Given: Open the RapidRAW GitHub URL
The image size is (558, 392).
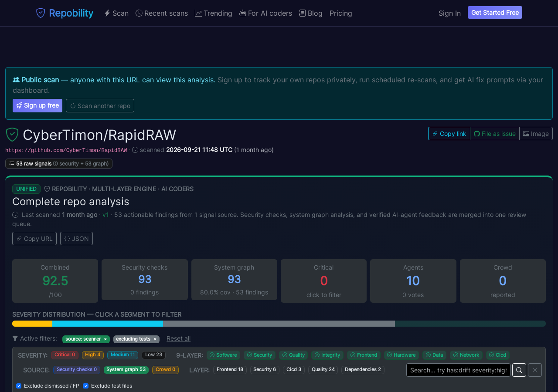Looking at the screenshot, I should [x=66, y=150].
